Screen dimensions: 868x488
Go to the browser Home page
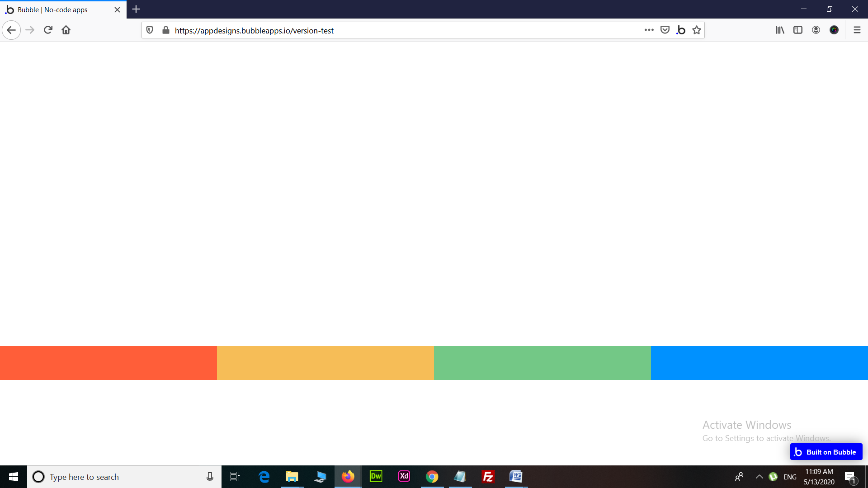click(x=66, y=30)
